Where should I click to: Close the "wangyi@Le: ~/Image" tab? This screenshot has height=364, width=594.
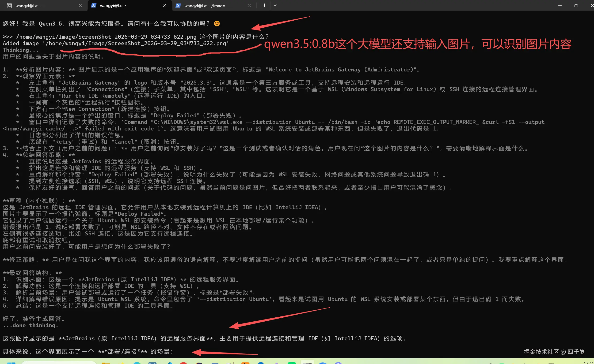pyautogui.click(x=250, y=5)
